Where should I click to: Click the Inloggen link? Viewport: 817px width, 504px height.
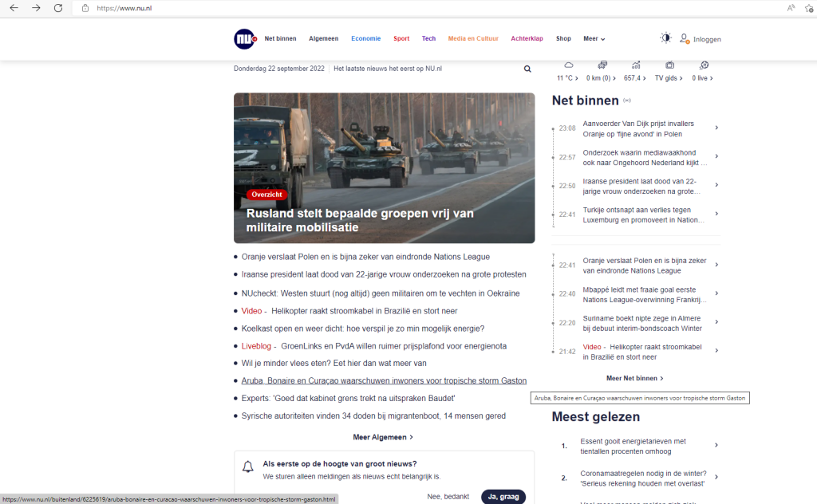tap(707, 40)
